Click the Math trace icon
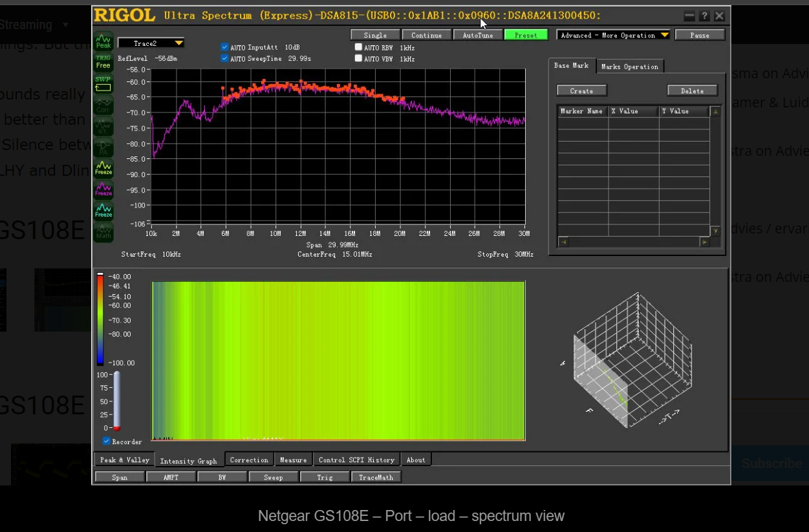 tap(103, 232)
